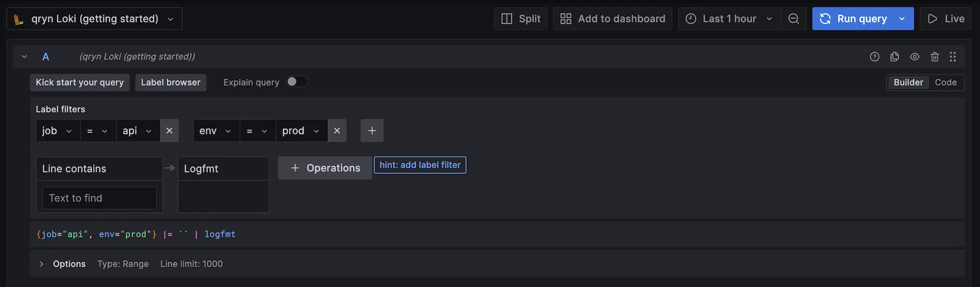Screen dimensions: 980x287
Task: Switch to Builder mode
Action: [x=908, y=82]
